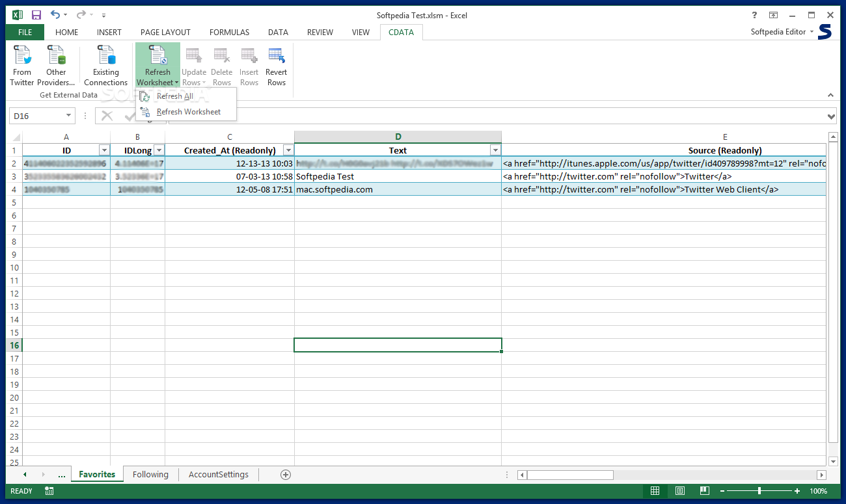Click the 100% zoom level button
Image resolution: width=846 pixels, height=504 pixels.
click(819, 491)
